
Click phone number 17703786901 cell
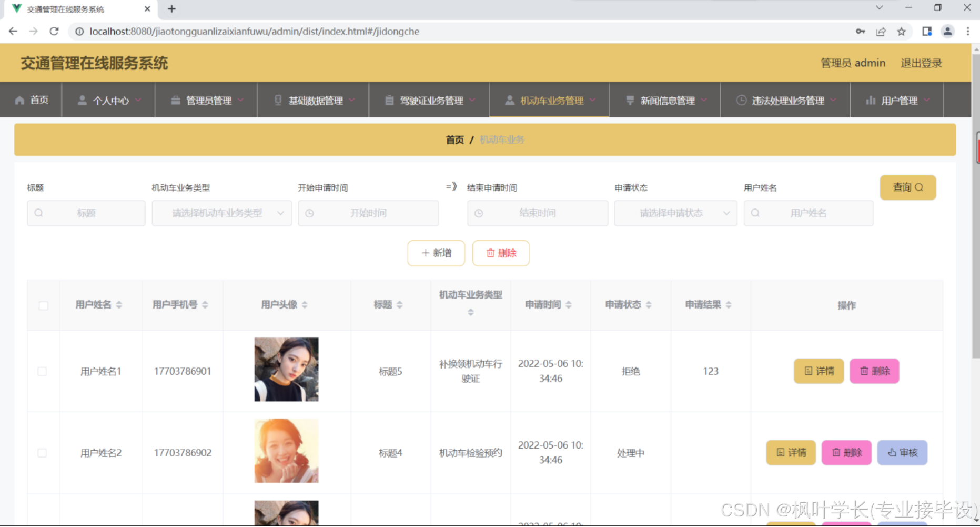(183, 372)
